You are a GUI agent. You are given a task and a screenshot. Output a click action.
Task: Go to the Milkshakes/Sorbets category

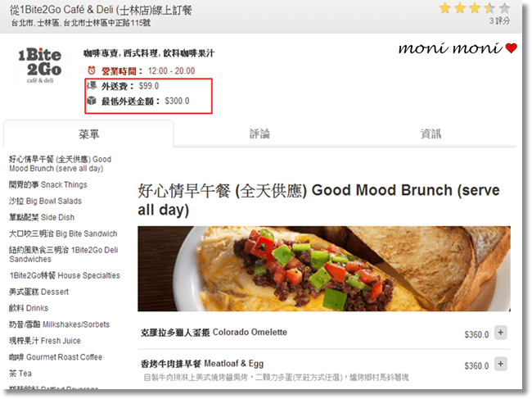point(60,324)
